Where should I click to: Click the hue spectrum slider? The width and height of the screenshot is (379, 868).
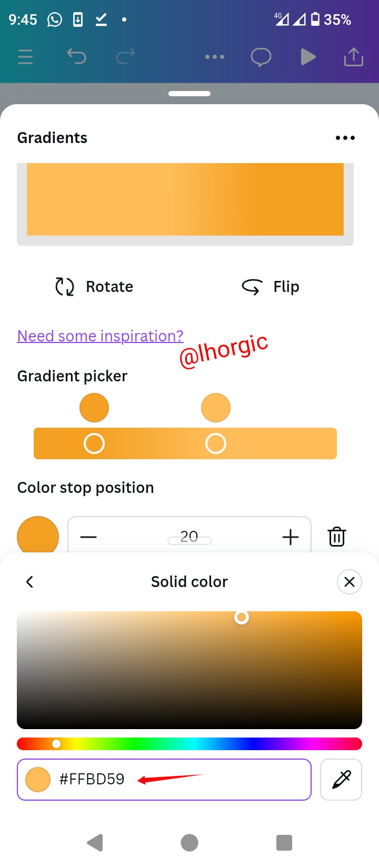pos(189,744)
